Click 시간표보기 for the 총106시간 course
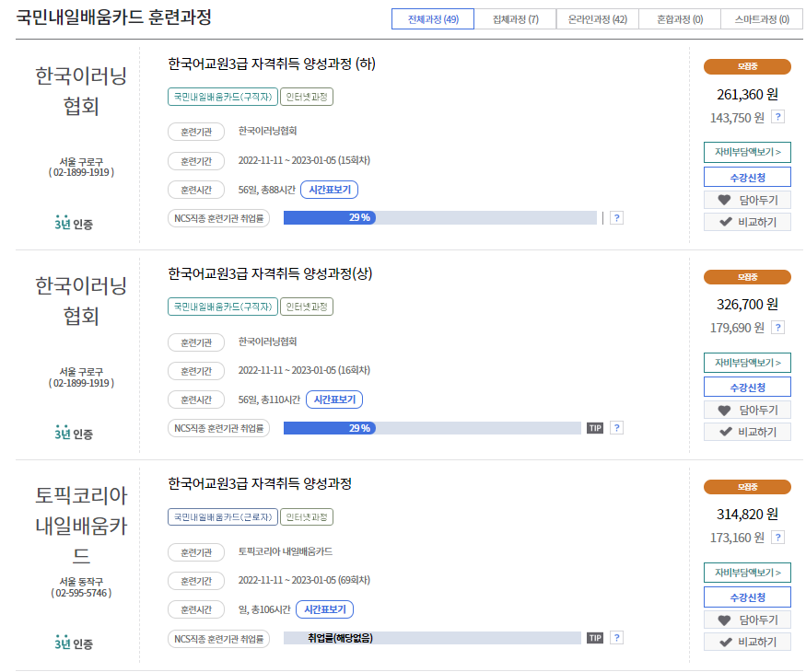This screenshot has height=672, width=806. click(x=325, y=609)
